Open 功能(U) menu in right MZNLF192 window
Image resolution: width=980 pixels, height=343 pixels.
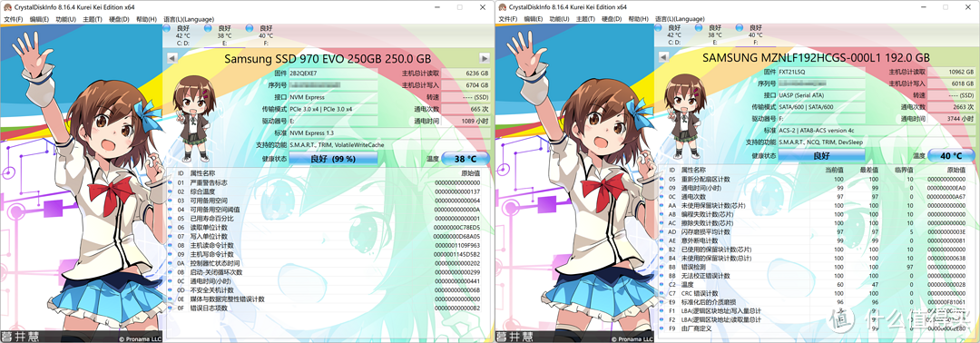coord(560,19)
